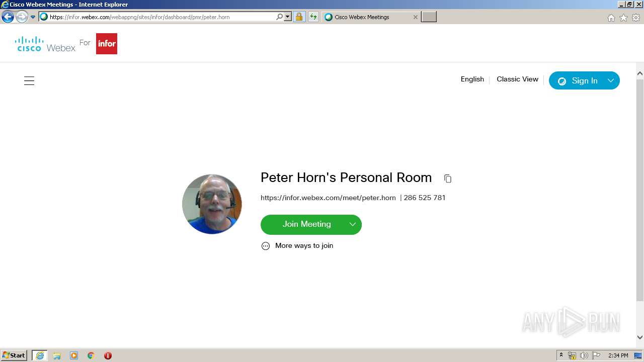644x362 pixels.
Task: Click the taskbar clock 2:34 PM
Action: coord(618,355)
